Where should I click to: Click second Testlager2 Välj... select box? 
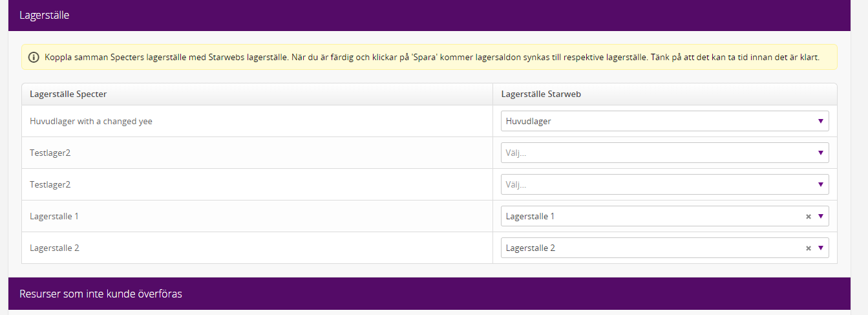[x=664, y=184]
